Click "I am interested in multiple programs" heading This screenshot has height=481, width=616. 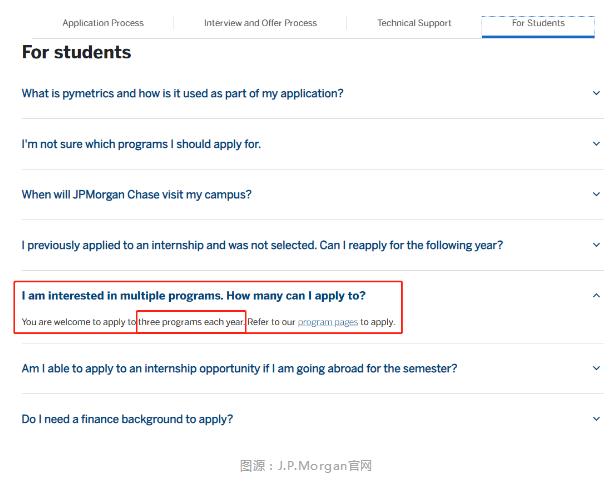point(193,296)
